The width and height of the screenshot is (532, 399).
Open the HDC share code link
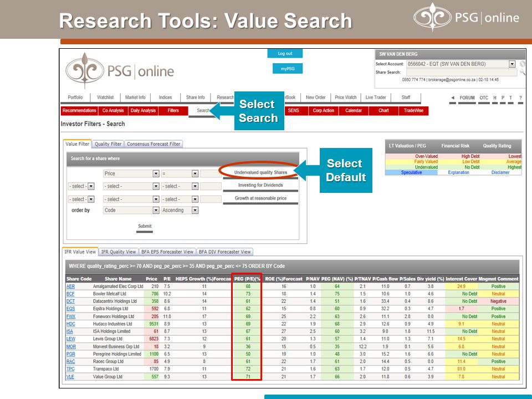pos(70,324)
